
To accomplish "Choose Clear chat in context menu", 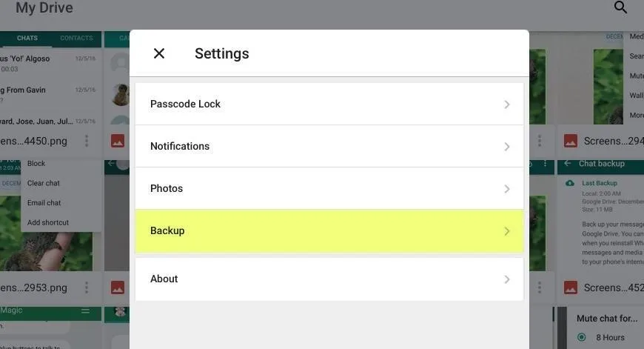I will pyautogui.click(x=44, y=183).
